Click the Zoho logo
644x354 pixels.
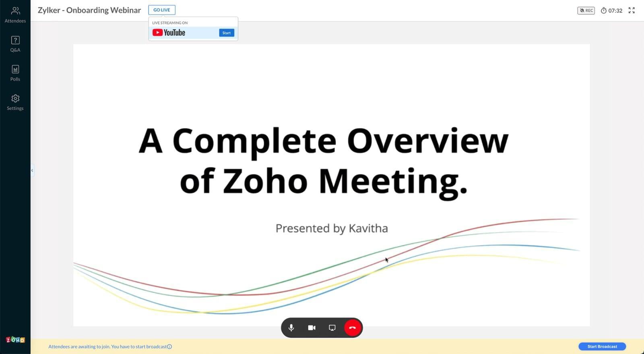15,340
